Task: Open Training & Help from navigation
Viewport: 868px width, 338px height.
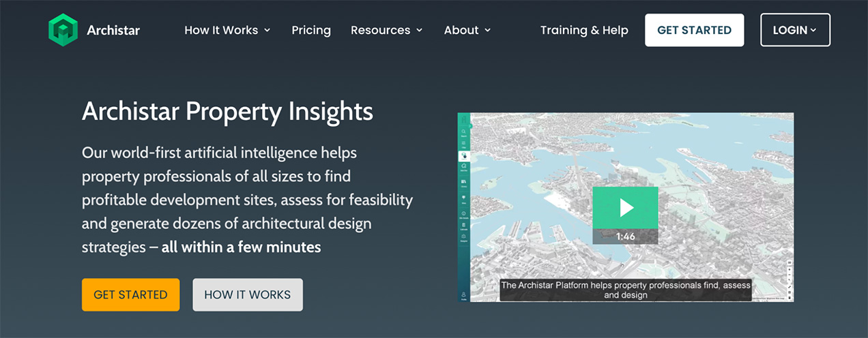Action: tap(584, 30)
